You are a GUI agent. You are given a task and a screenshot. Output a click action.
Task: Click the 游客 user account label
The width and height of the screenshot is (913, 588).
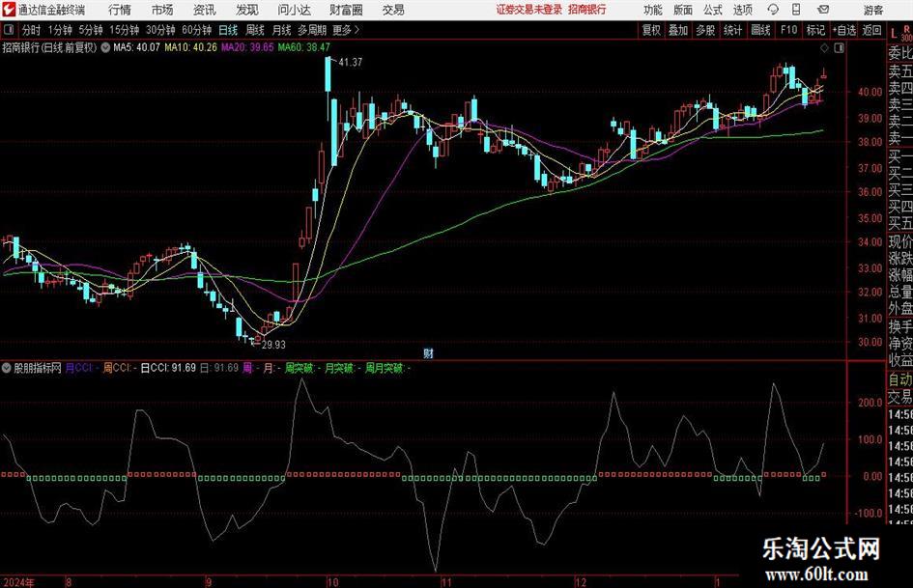872,10
